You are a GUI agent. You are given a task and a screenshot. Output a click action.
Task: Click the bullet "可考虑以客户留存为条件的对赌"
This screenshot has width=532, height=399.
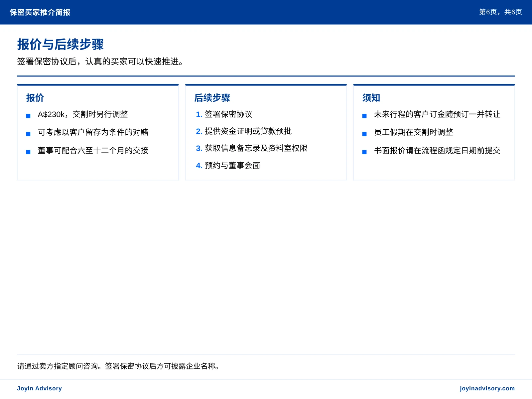(x=93, y=132)
